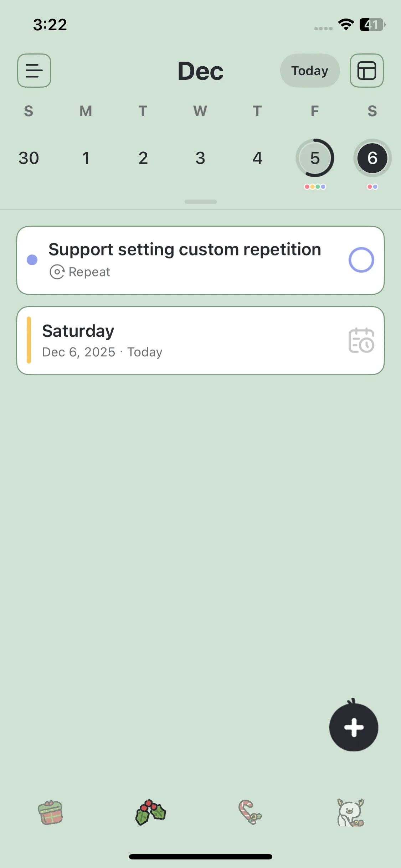Select Friday the 5th date circle
Image resolution: width=401 pixels, height=868 pixels.
click(315, 158)
